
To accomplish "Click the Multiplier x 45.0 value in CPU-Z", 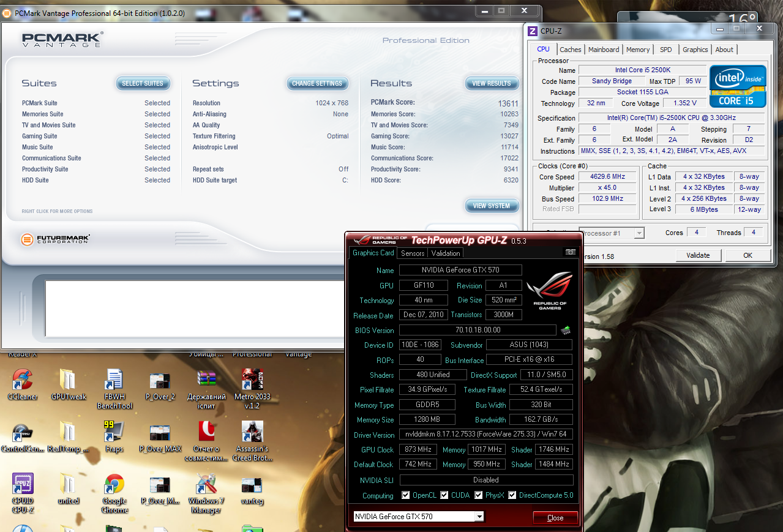I will [x=607, y=188].
